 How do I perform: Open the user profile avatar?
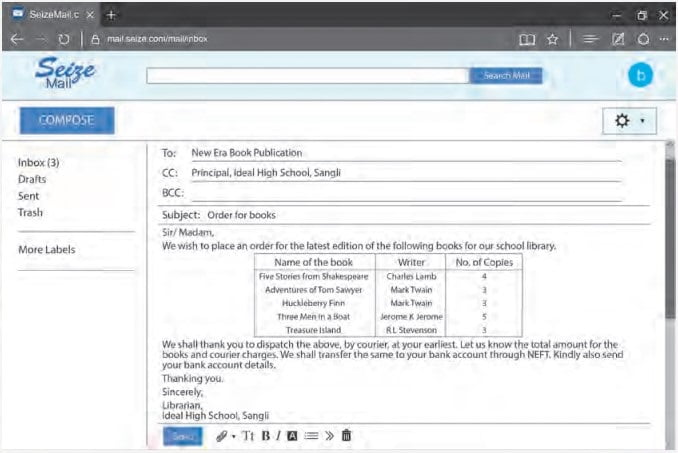[639, 76]
